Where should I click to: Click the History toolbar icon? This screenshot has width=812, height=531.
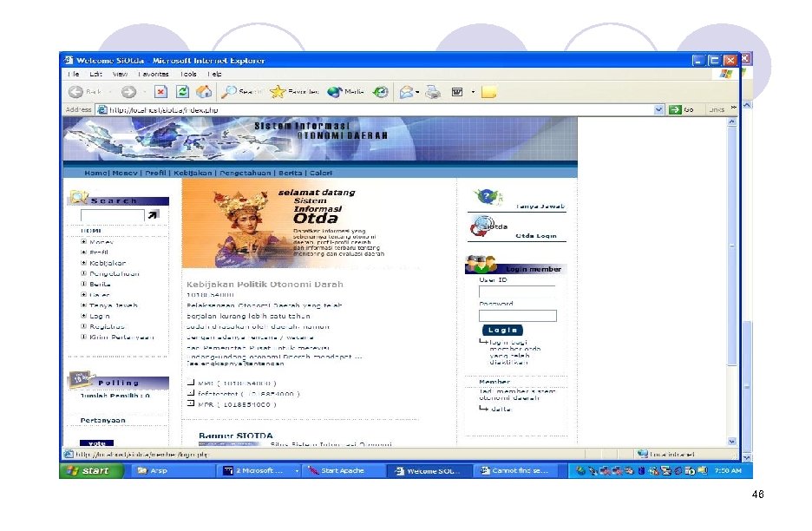[x=381, y=92]
